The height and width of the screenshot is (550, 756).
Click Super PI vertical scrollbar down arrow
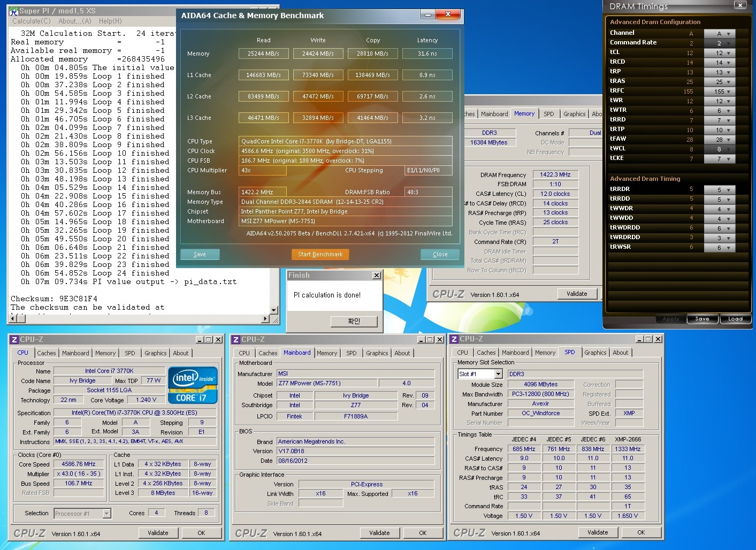coord(274,310)
